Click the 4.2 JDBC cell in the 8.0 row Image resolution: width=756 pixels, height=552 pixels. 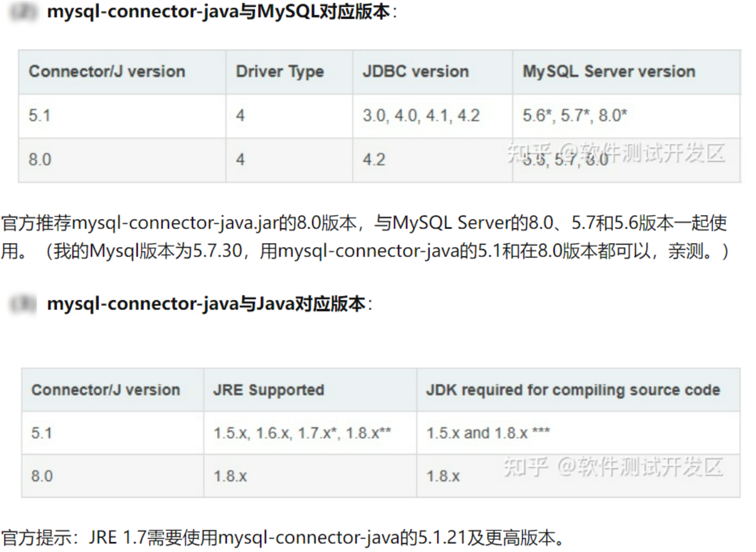[x=374, y=160]
